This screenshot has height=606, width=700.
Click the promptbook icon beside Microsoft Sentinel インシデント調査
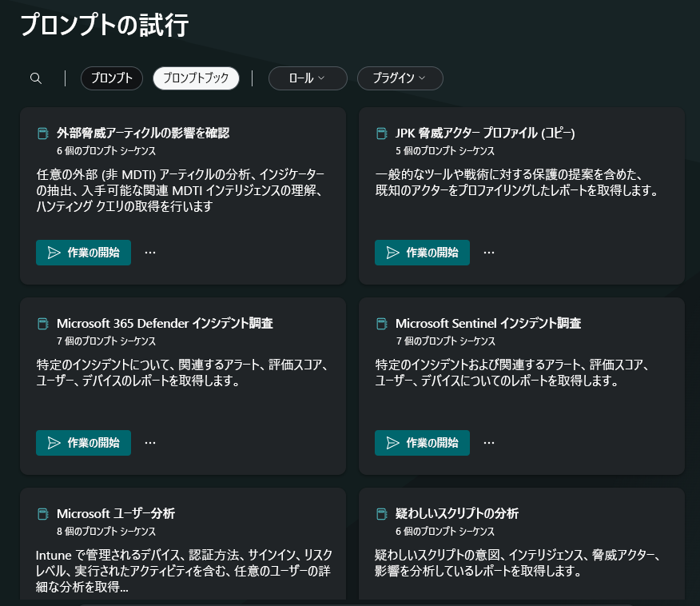(x=380, y=323)
